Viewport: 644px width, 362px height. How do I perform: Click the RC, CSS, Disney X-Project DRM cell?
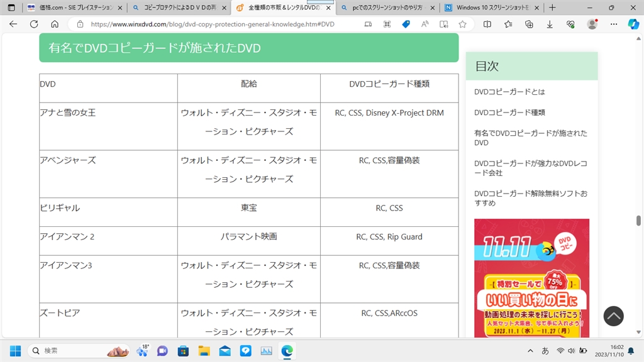tap(389, 126)
